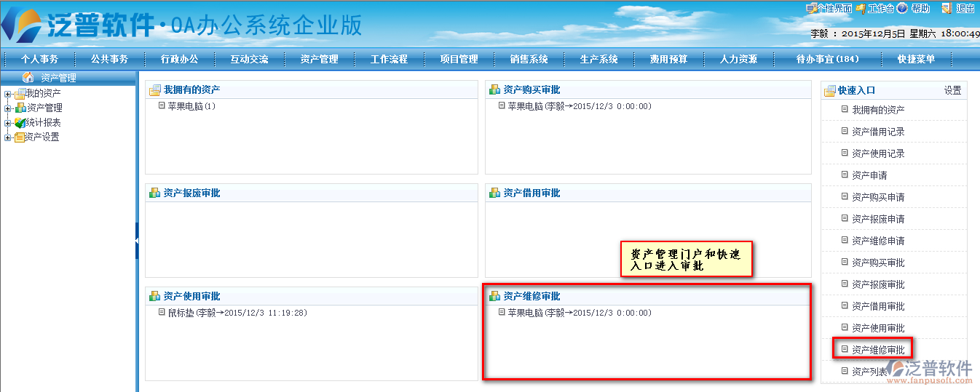
Task: Click the 快速入口 panel header icon
Action: pos(829,91)
